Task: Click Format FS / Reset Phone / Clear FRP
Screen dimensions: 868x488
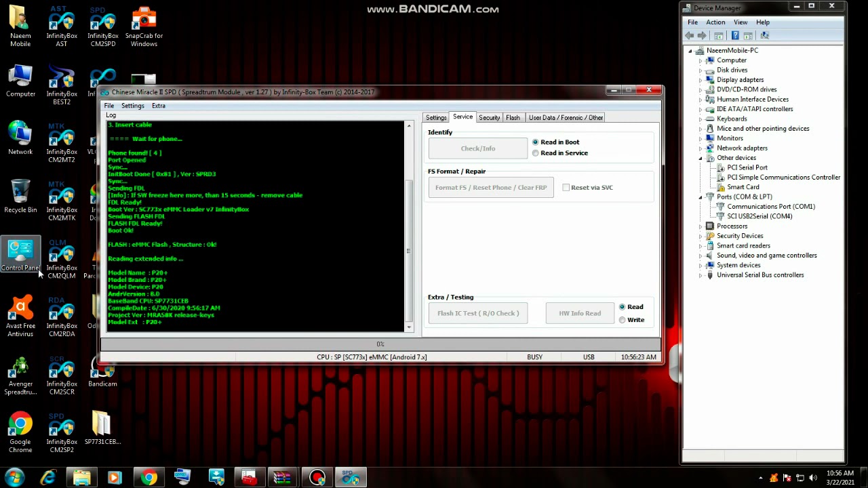Action: coord(491,188)
